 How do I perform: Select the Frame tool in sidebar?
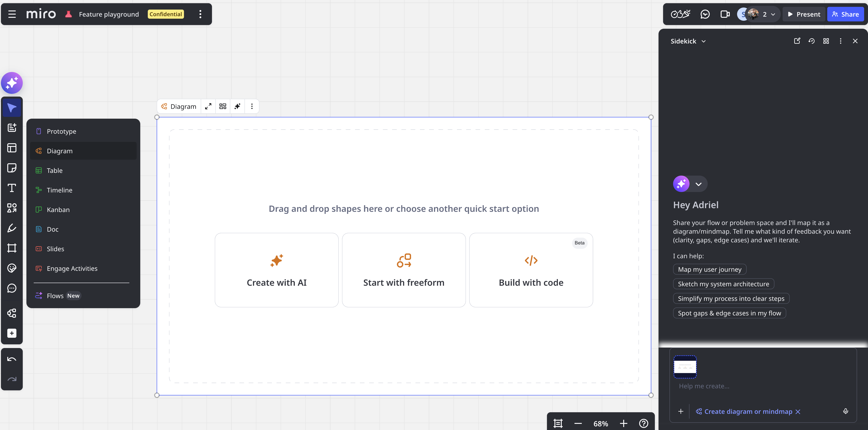(12, 248)
